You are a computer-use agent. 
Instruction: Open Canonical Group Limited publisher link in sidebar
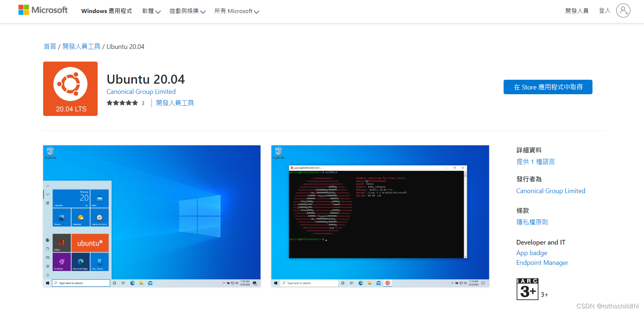pos(551,191)
